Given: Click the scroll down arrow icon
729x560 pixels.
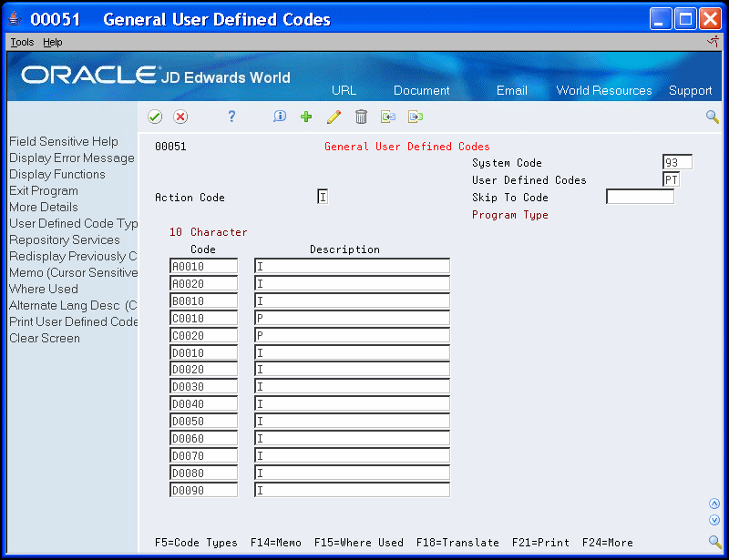Looking at the screenshot, I should click(x=714, y=520).
